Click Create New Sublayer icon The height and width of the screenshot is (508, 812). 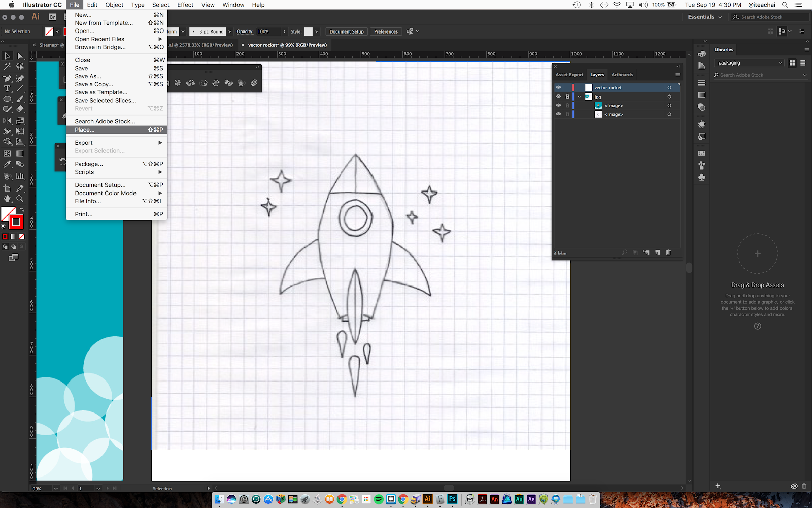pos(646,252)
